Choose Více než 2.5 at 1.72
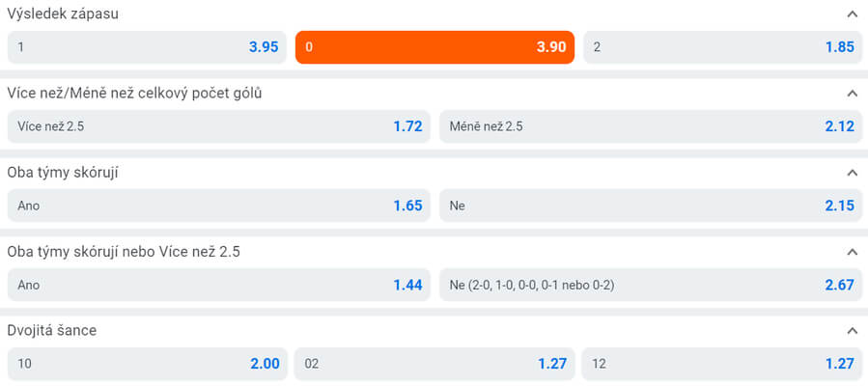Image resolution: width=868 pixels, height=386 pixels. click(218, 126)
